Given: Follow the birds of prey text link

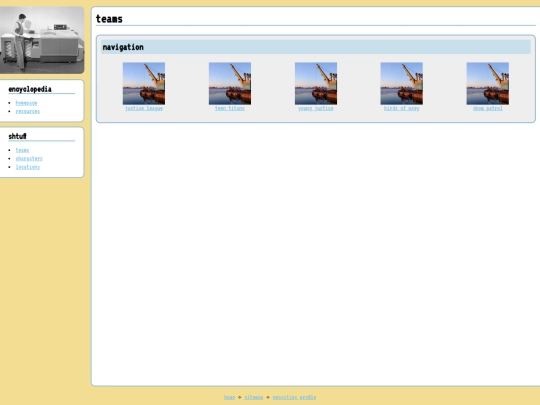Looking at the screenshot, I should pos(402,108).
